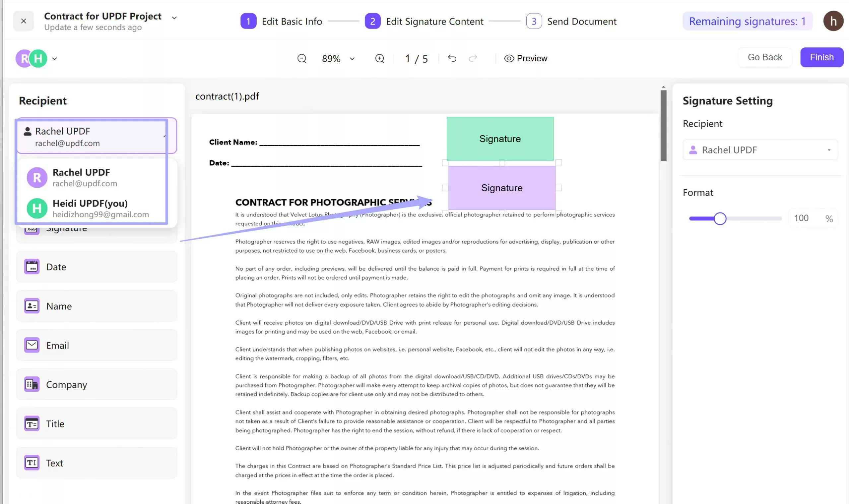Click the Title field tool icon
849x504 pixels.
click(31, 423)
